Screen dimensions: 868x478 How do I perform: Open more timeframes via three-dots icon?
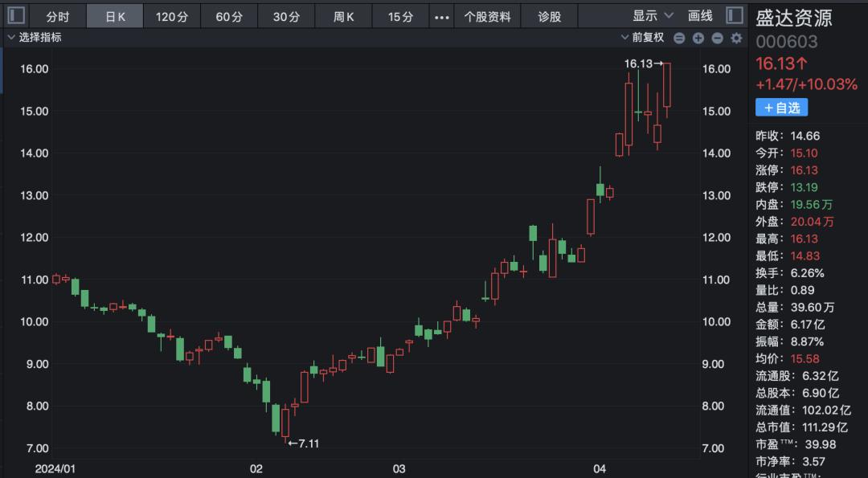click(x=442, y=17)
